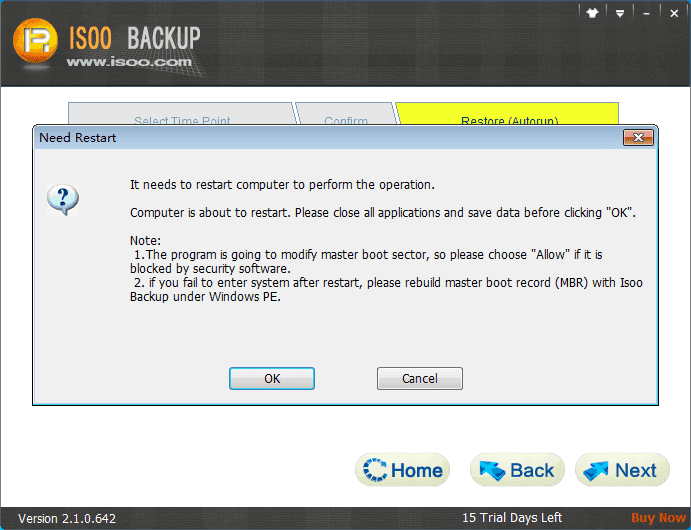Click the question mark dialog icon
Screen dimensions: 691x530
[63, 200]
